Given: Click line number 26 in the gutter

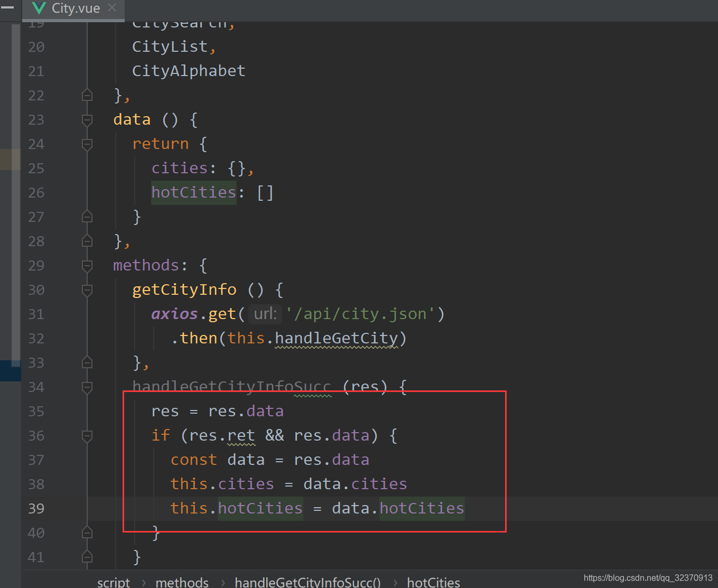Looking at the screenshot, I should [x=36, y=192].
